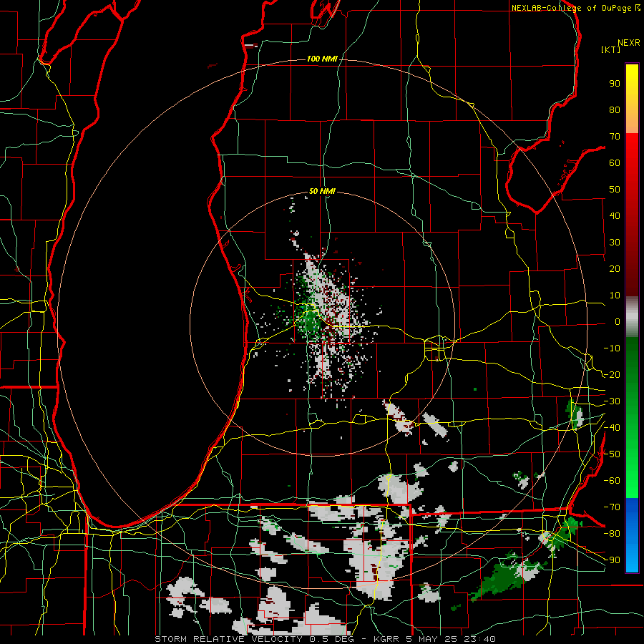
Task: Click the -70 value on velocity scale
Action: (612, 507)
